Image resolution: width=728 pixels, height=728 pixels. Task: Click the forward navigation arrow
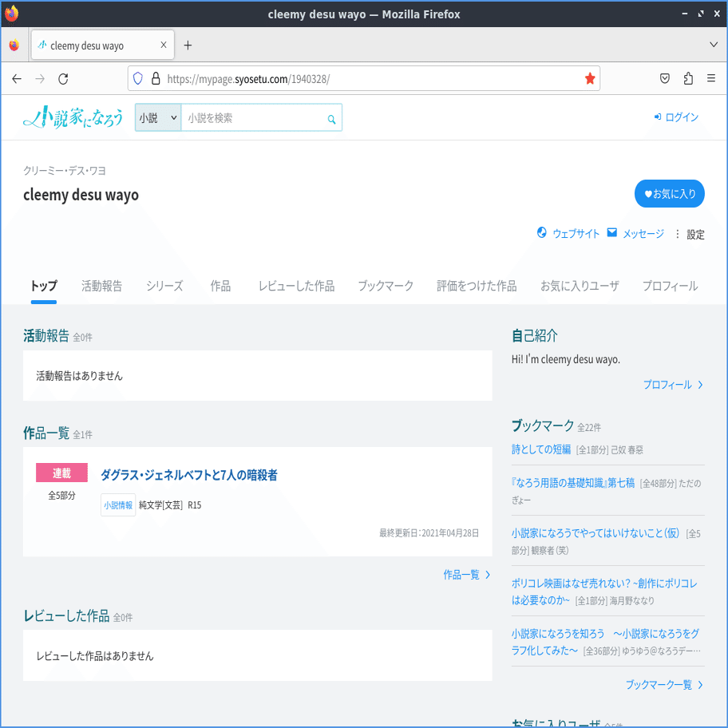pyautogui.click(x=40, y=79)
